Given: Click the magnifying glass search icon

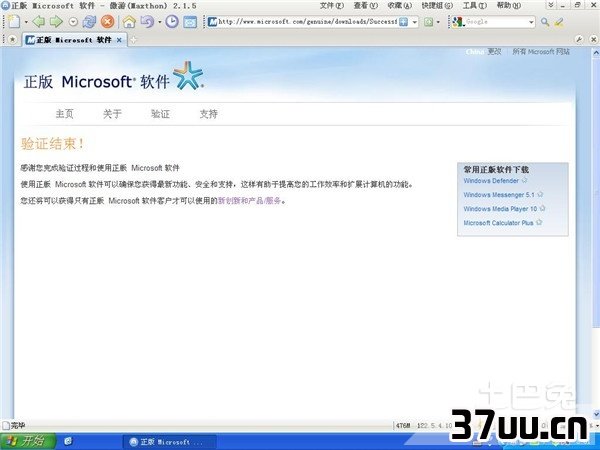Looking at the screenshot, I should click(545, 22).
